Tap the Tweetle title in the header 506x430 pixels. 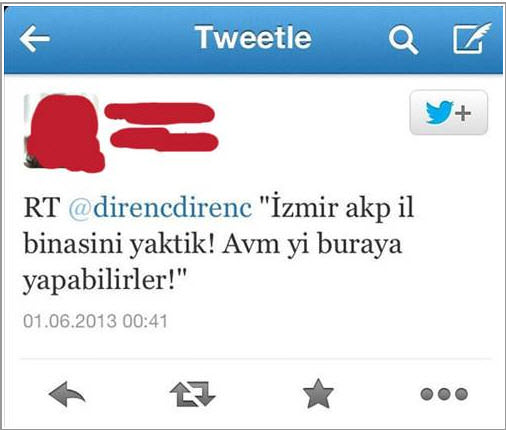tap(253, 38)
